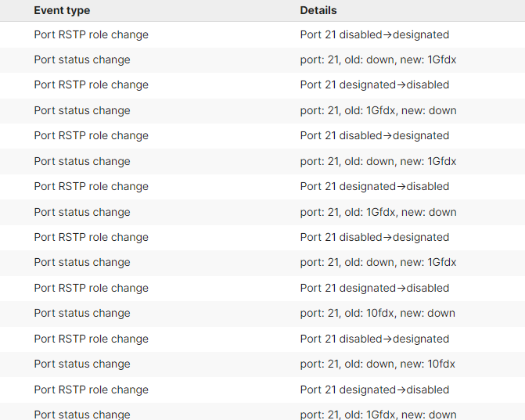Click the topmost "Port status change" entry
Viewport: 525px width, 420px height.
(x=82, y=59)
